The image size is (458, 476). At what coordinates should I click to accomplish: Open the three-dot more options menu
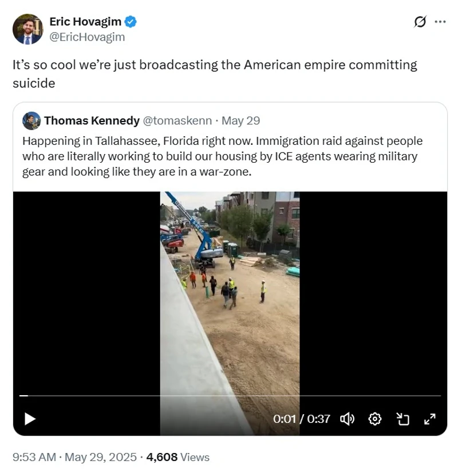click(440, 22)
